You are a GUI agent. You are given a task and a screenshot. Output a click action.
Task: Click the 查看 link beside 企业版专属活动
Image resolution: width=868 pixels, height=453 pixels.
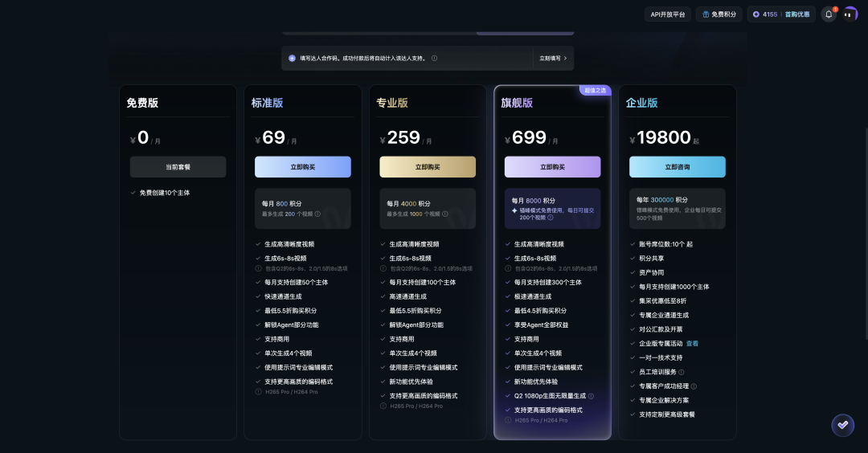pos(692,344)
